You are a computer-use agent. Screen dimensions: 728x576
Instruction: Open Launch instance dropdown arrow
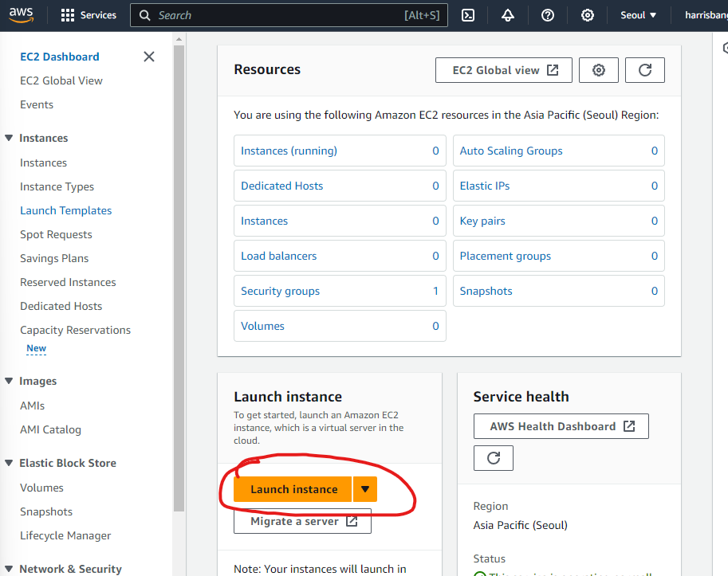pos(365,489)
